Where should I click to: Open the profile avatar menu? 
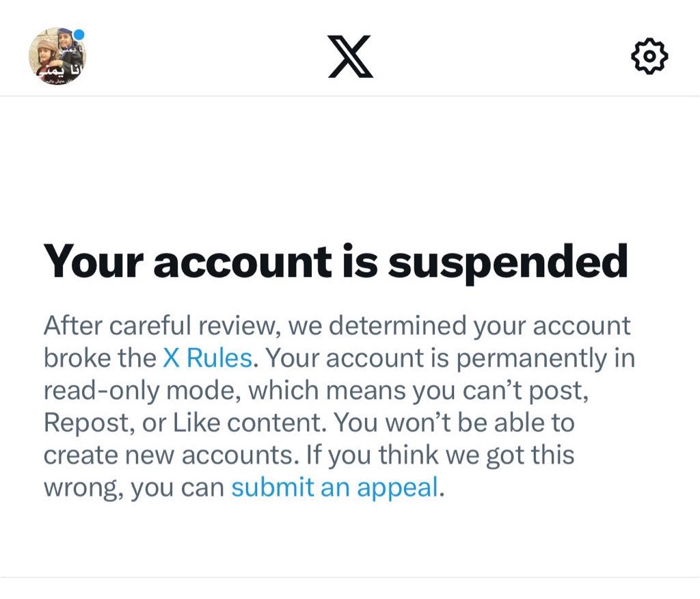point(57,56)
